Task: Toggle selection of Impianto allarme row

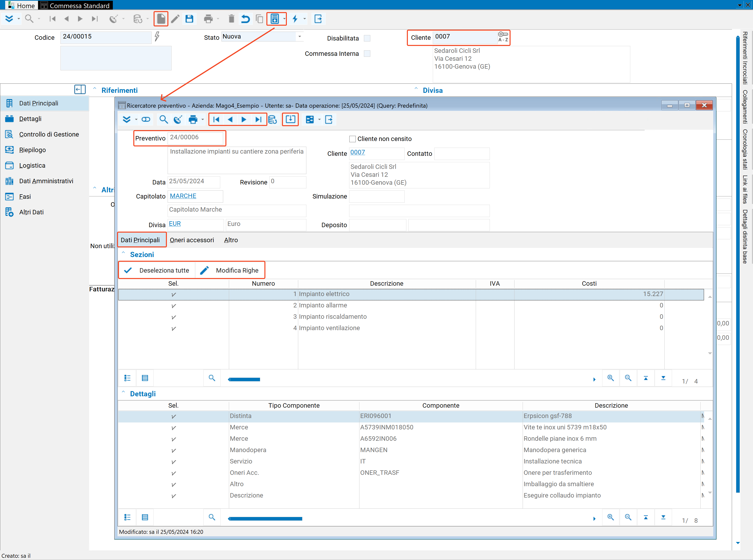Action: [x=174, y=306]
